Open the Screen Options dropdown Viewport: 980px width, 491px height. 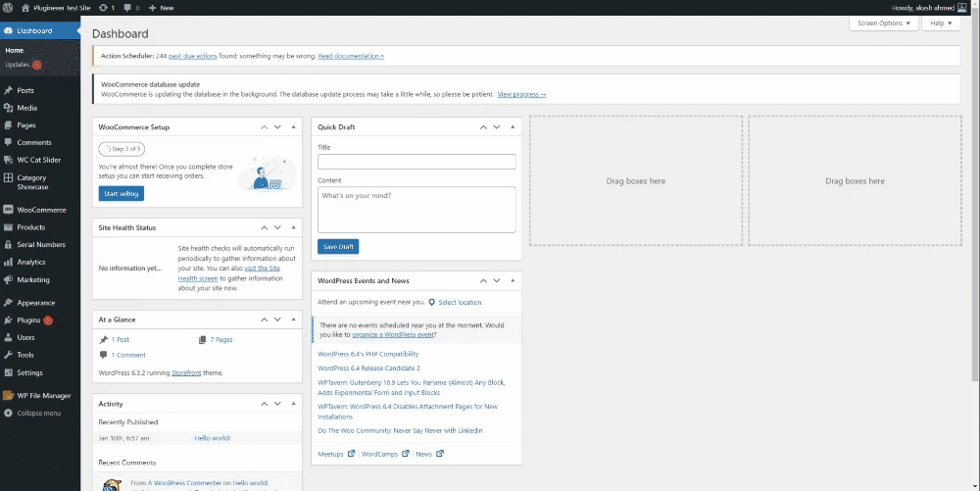884,24
